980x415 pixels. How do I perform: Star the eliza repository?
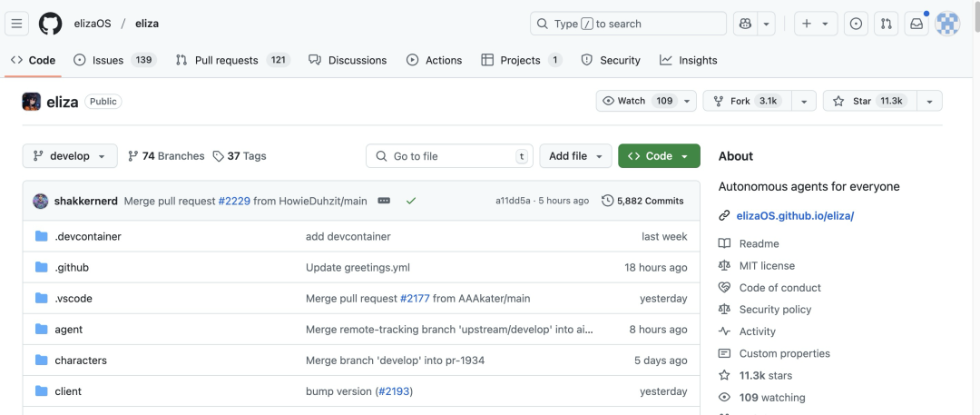tap(868, 101)
